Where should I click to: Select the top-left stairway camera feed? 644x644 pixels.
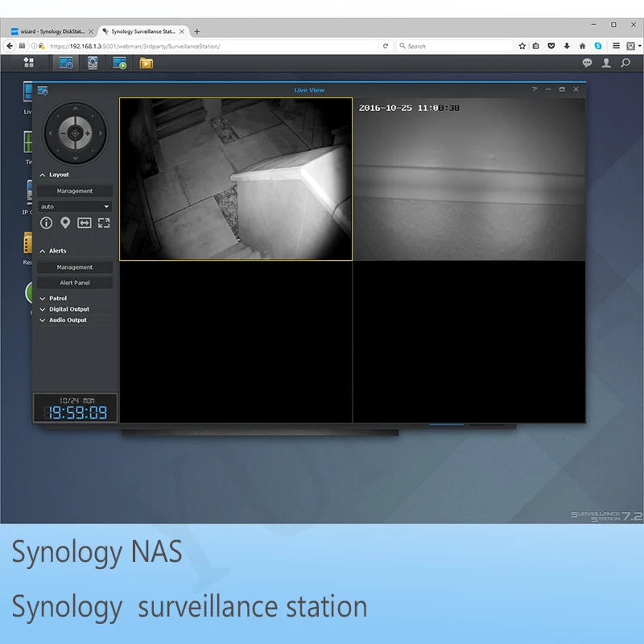(236, 179)
